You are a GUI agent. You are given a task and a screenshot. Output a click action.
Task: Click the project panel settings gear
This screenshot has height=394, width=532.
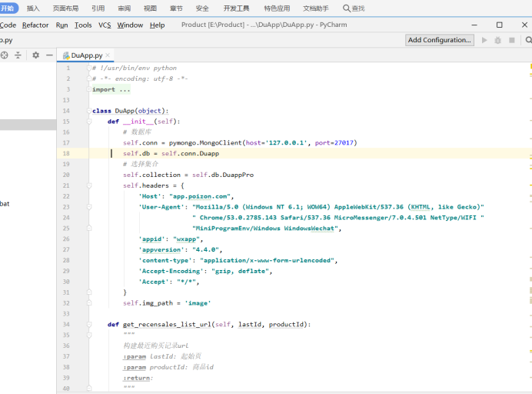[35, 55]
